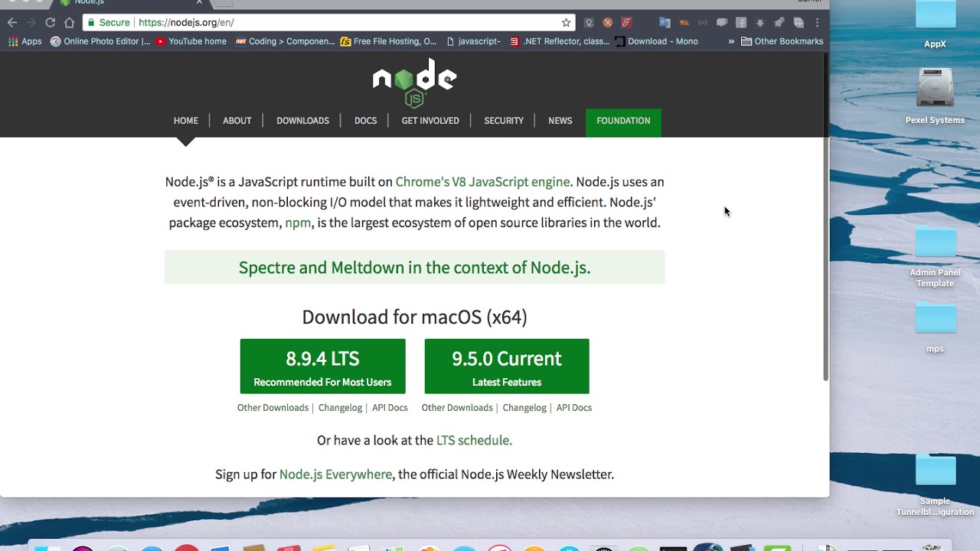980x551 pixels.
Task: Open Changelog under 9.5.0 Current
Action: pos(524,408)
